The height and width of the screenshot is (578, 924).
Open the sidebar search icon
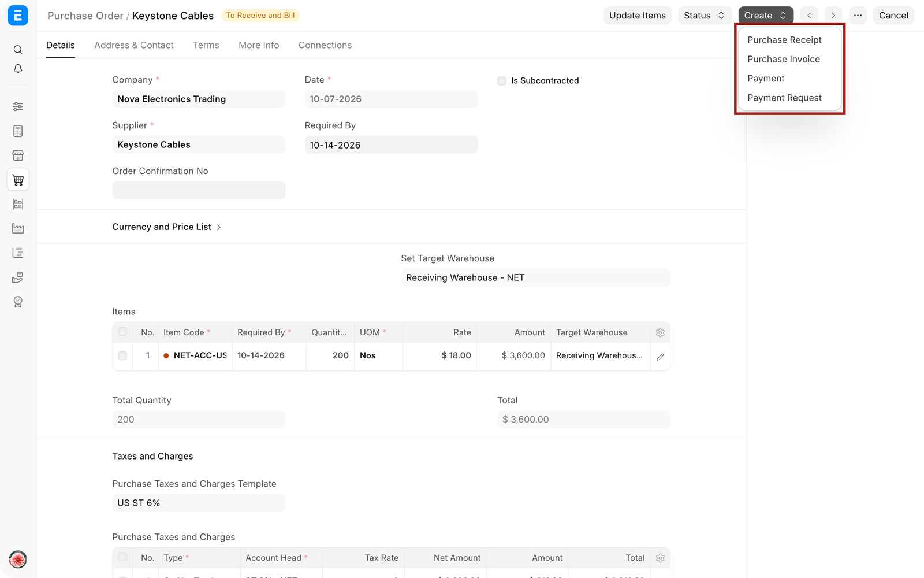[x=18, y=50]
